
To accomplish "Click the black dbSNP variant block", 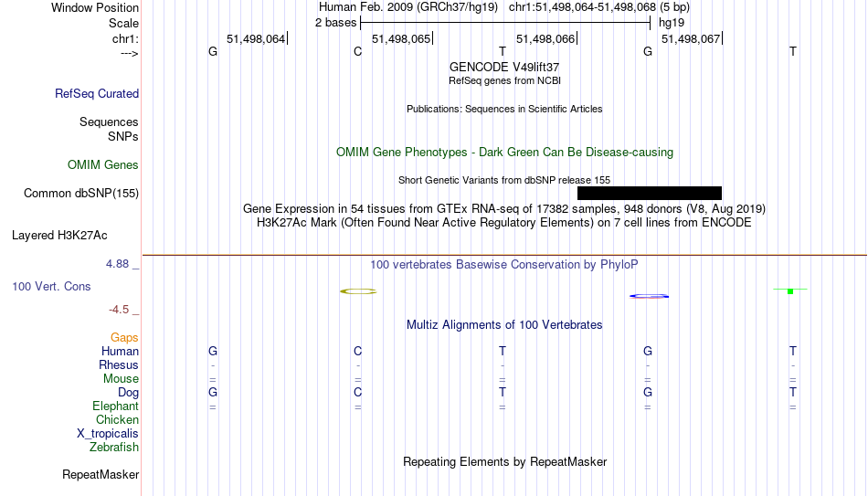I will pos(650,194).
